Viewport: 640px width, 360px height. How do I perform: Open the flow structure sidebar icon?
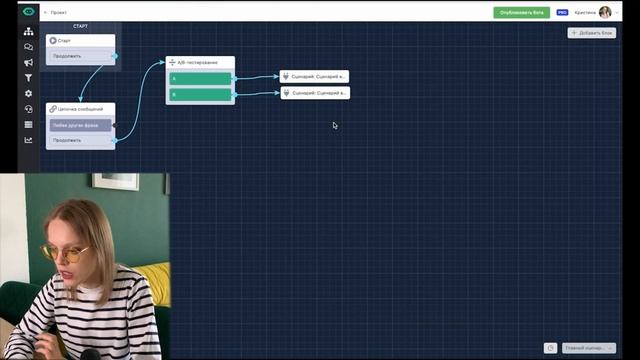coord(29,31)
